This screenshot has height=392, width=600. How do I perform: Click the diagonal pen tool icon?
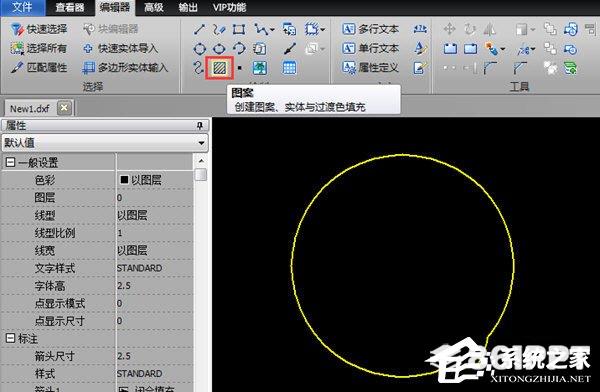coord(290,49)
